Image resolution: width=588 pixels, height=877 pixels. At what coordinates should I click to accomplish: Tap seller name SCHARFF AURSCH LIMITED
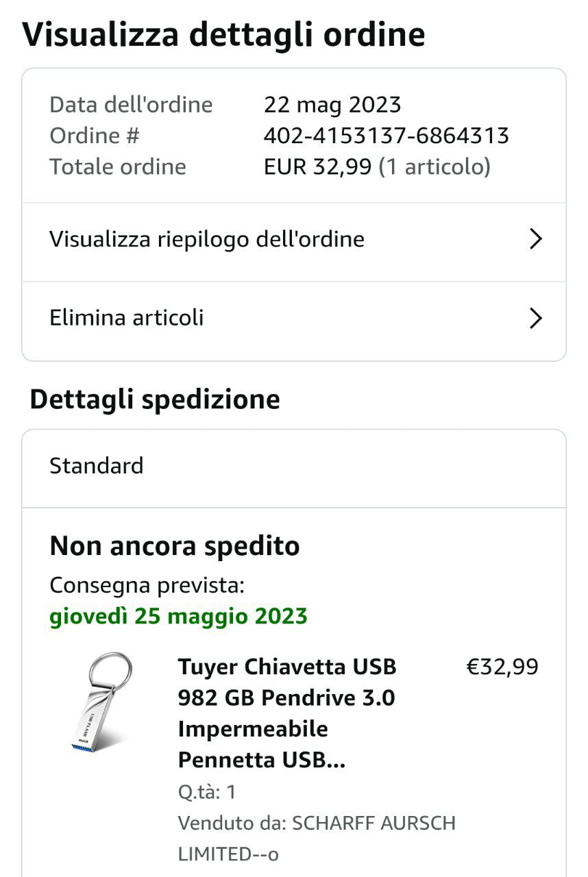(317, 838)
